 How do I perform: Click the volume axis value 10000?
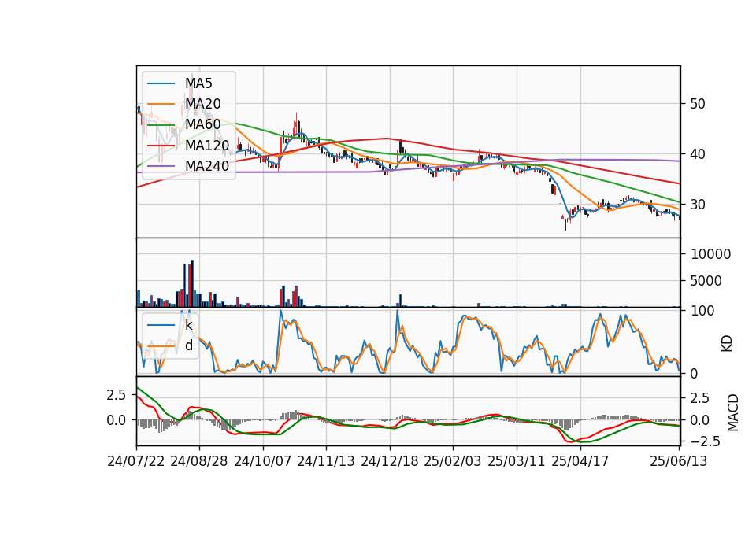click(710, 254)
